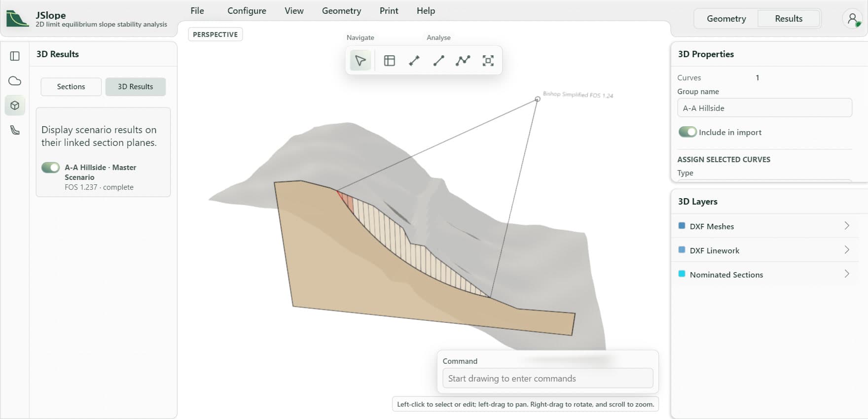Toggle A-A Hillside Master Scenario display
Image resolution: width=868 pixels, height=419 pixels.
coord(50,168)
